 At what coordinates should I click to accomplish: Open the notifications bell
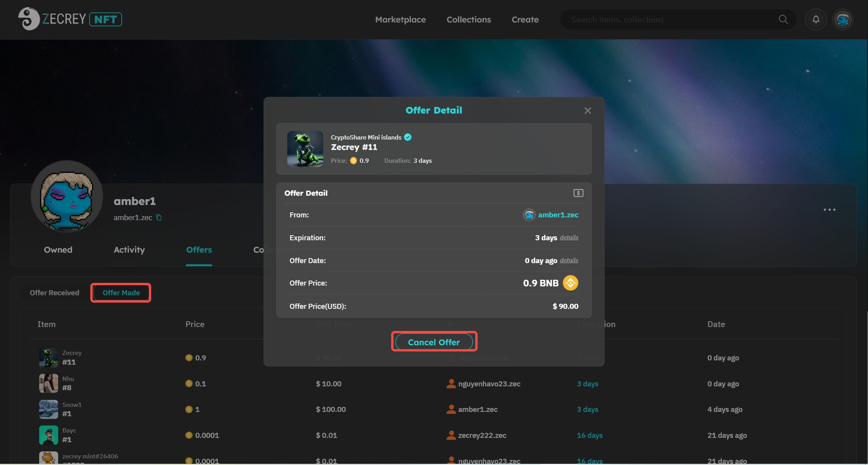816,19
